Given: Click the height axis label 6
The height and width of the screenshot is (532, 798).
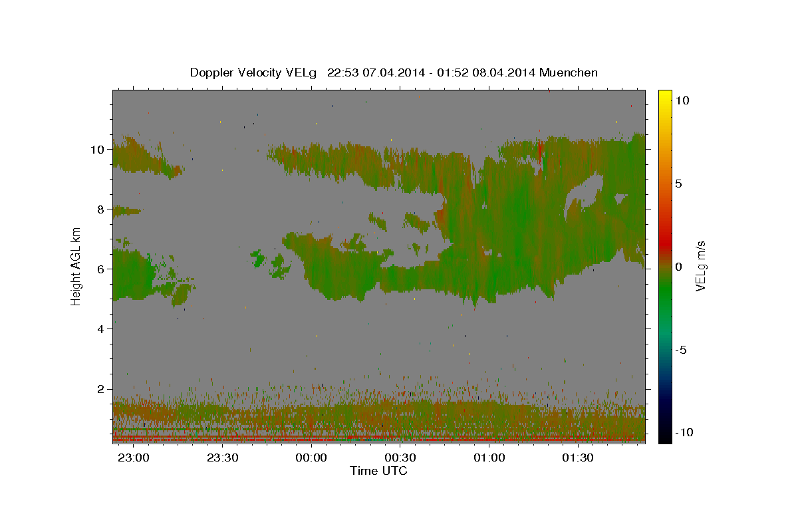Looking at the screenshot, I should point(101,269).
